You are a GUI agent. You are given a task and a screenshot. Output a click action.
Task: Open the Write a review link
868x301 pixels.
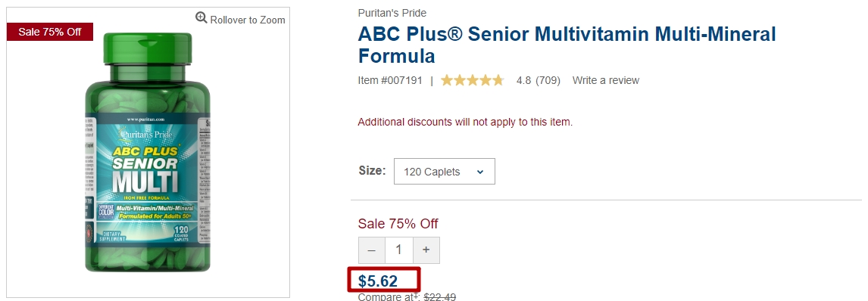tap(606, 81)
